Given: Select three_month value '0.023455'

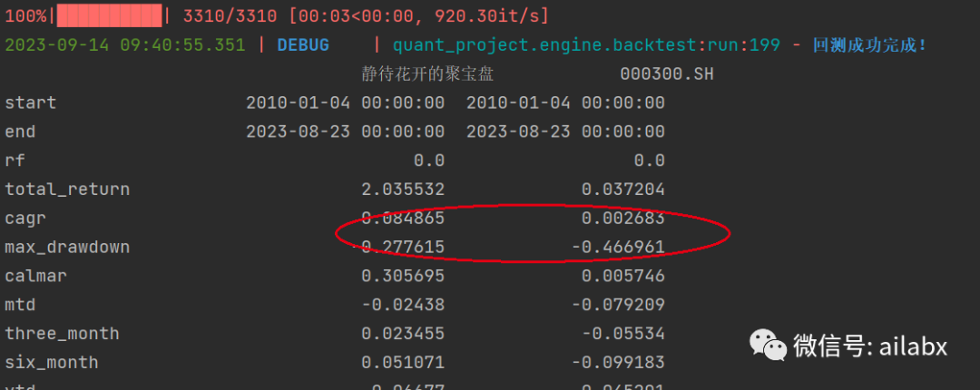Looking at the screenshot, I should click(403, 334).
